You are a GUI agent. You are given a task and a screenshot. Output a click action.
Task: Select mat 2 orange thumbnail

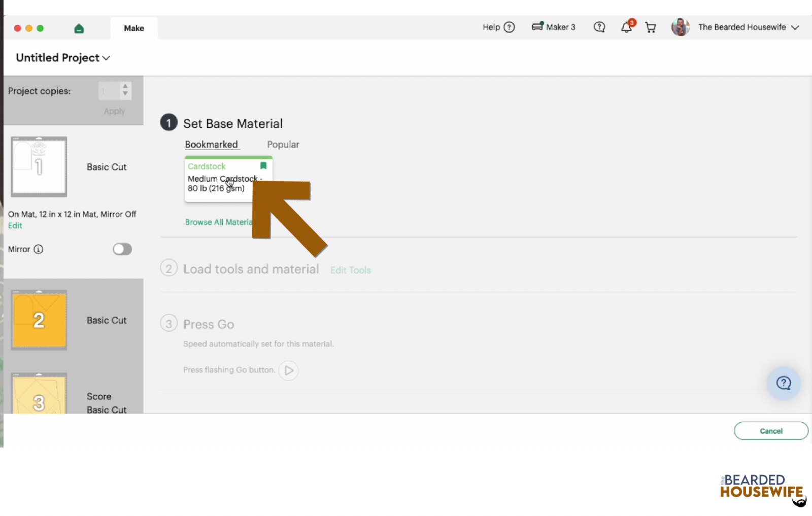point(39,320)
